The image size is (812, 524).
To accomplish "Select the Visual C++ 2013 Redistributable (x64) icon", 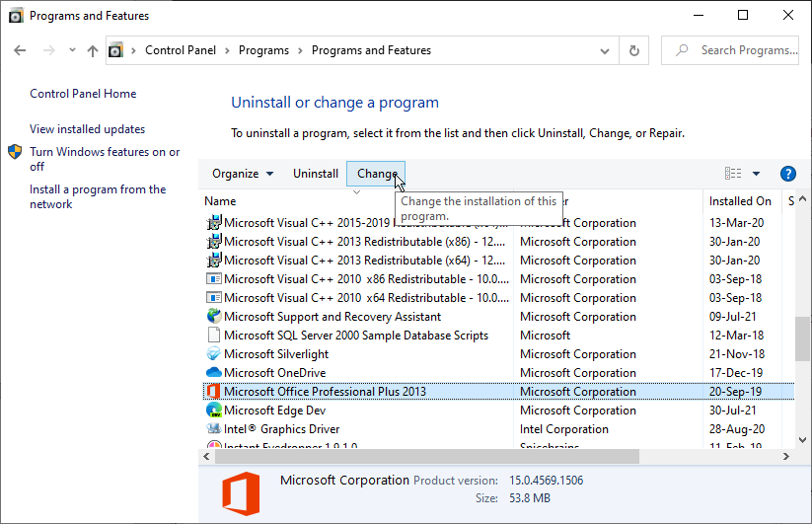I will 214,260.
